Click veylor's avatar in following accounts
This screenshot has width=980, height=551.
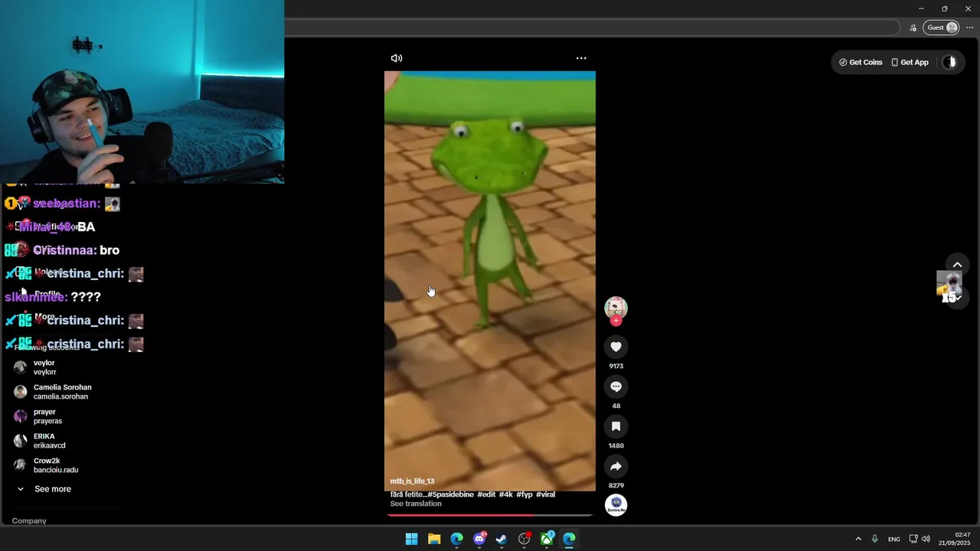21,367
